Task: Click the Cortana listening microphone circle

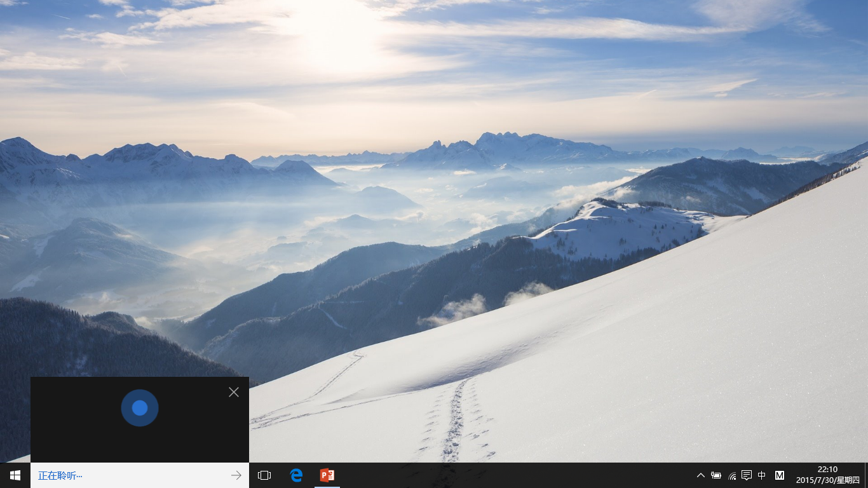Action: [x=140, y=408]
